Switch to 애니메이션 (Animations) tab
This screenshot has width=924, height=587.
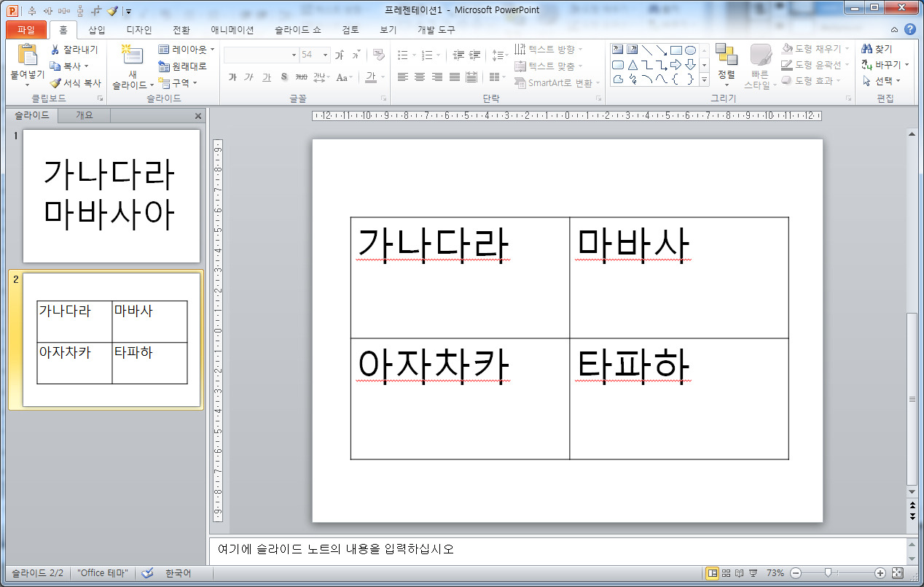tap(232, 30)
